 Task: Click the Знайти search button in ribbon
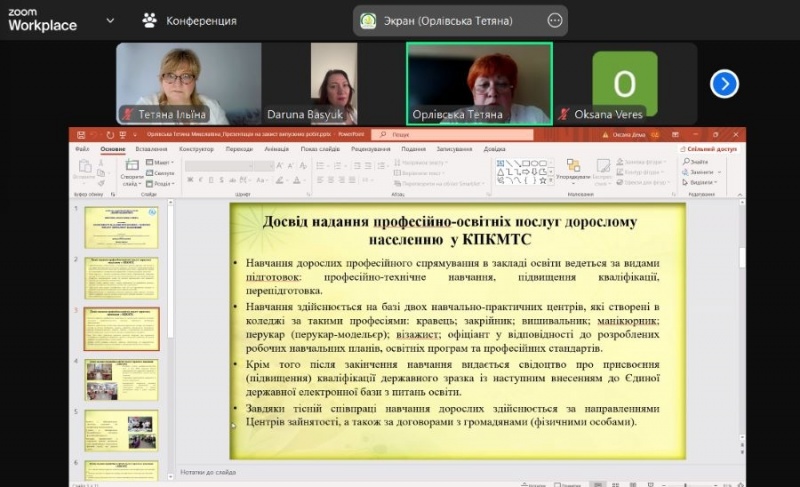[699, 162]
